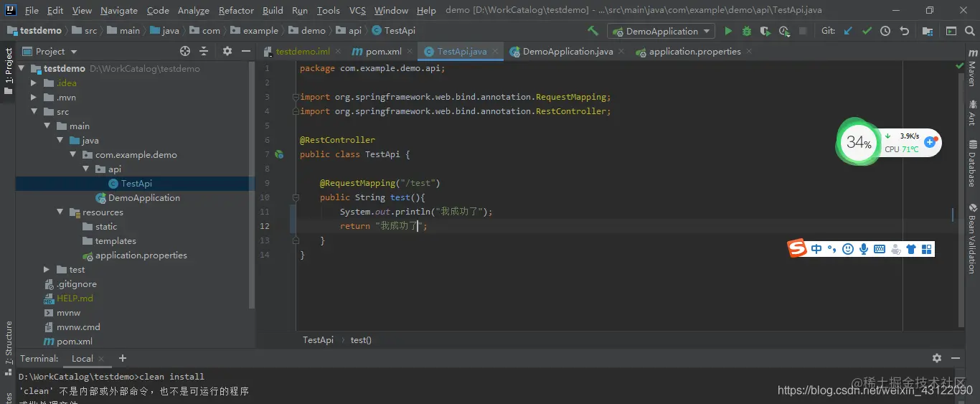Open the Sogou soft keyboard icon

(x=879, y=249)
